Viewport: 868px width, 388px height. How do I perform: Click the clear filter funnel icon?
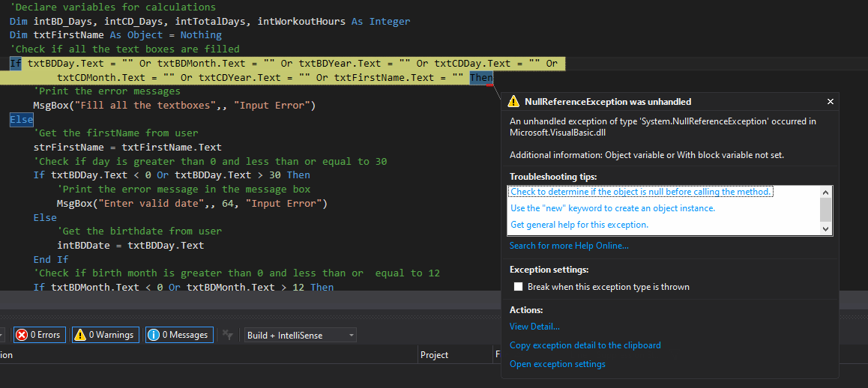point(229,336)
